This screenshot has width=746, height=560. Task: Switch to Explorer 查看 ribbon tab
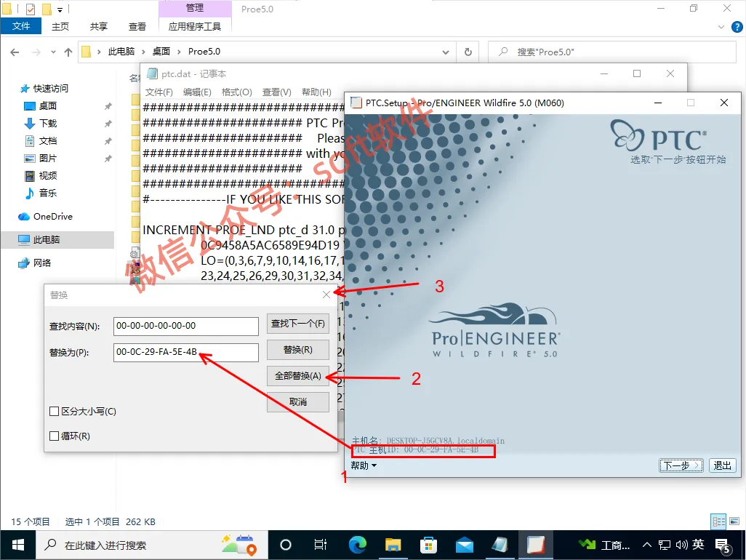[x=137, y=27]
